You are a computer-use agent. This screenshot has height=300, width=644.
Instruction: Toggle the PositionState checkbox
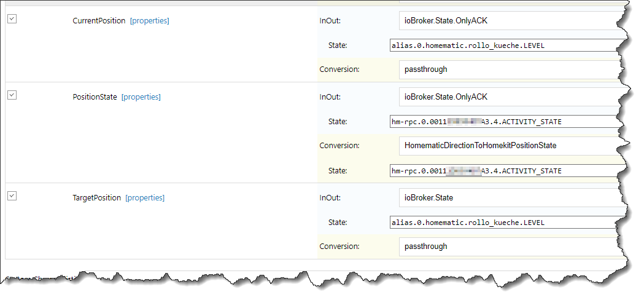(12, 95)
